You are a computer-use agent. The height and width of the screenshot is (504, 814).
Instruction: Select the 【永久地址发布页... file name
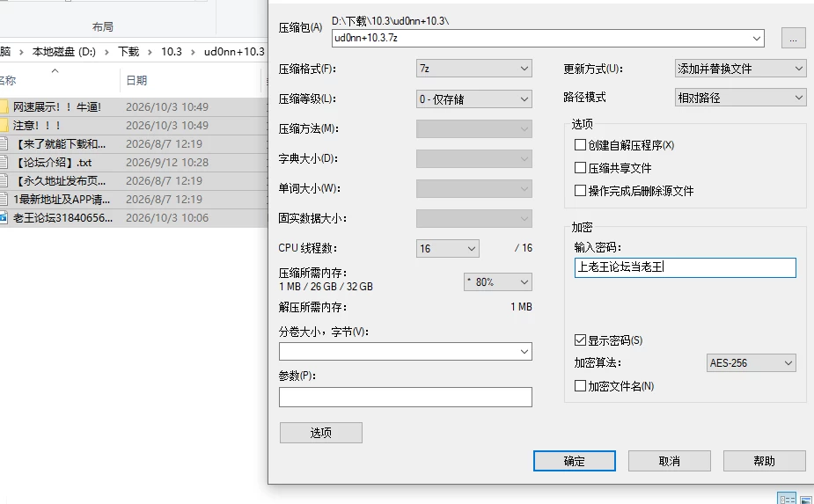(60, 180)
